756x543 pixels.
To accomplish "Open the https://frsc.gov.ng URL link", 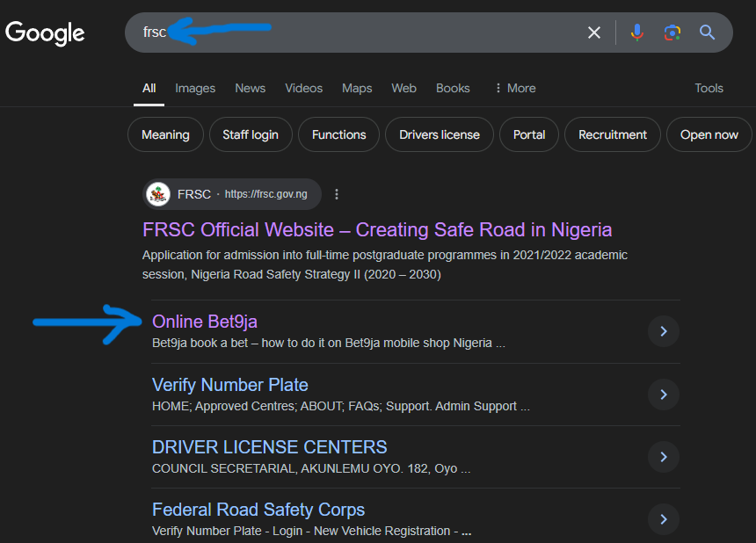I will point(265,194).
